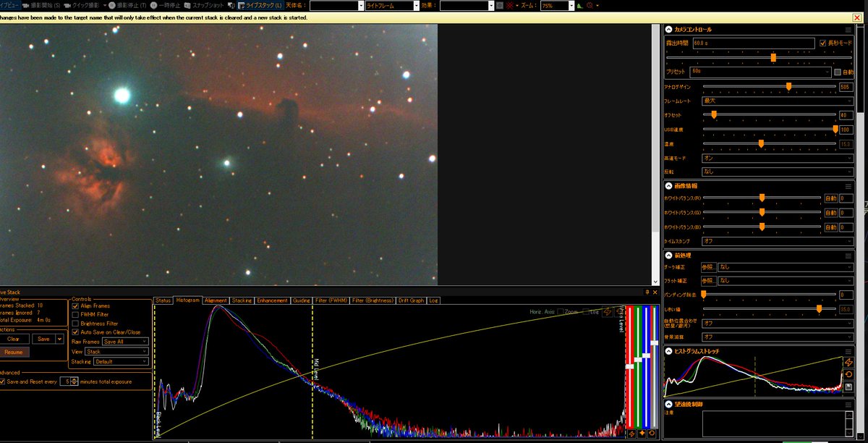Enable Zoom checkbox for Horiz. Axis
Viewport: 868px width, 443px height.
point(561,311)
